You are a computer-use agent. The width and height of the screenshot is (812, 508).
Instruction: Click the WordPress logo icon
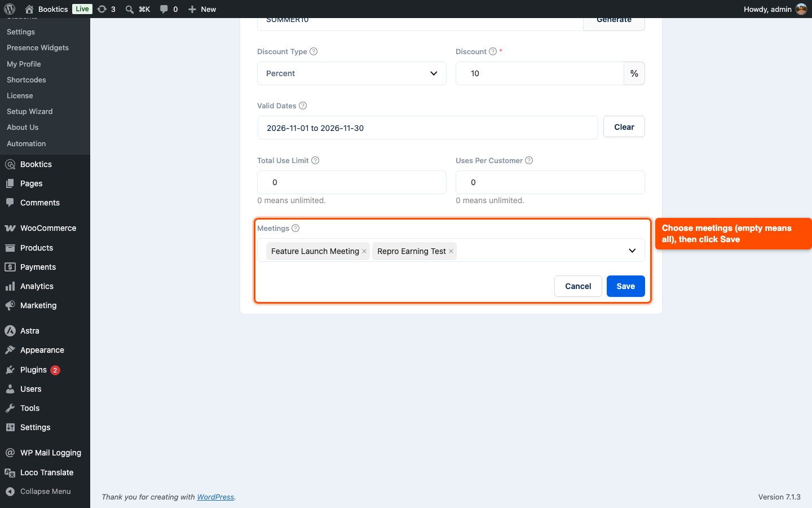coord(9,9)
